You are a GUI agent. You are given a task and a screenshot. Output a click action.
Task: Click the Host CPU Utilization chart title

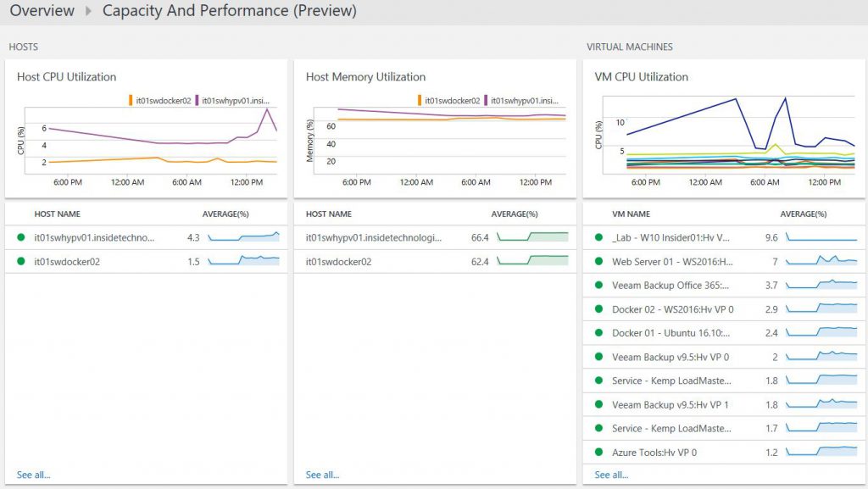66,77
